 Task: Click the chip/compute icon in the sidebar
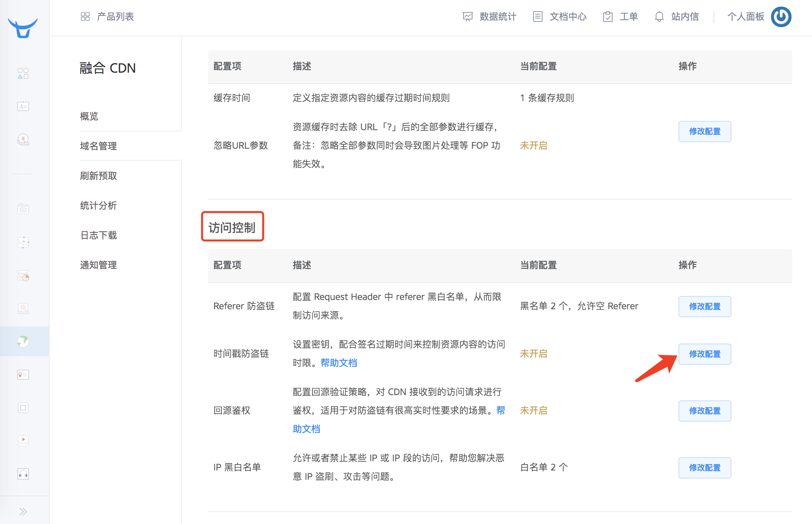click(23, 407)
